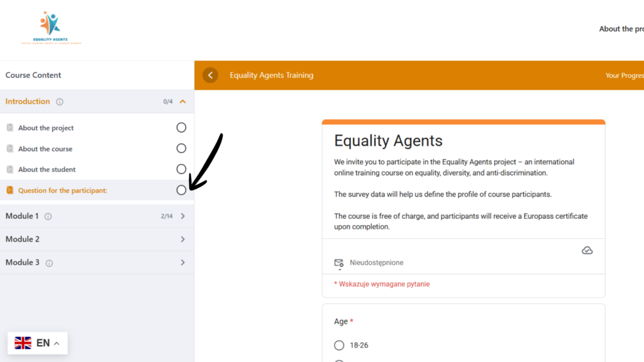
Task: Open About the student lesson
Action: (x=47, y=170)
